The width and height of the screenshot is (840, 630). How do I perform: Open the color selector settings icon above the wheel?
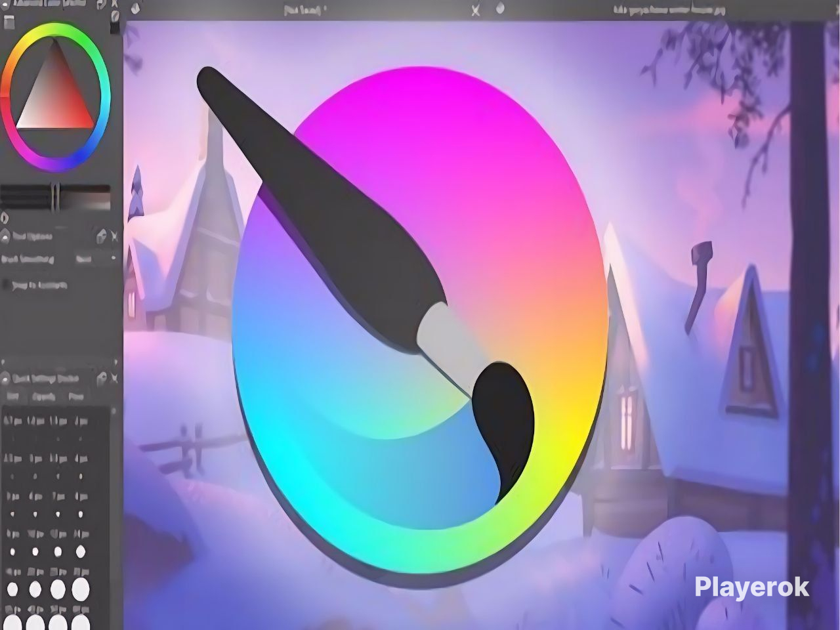pyautogui.click(x=9, y=23)
